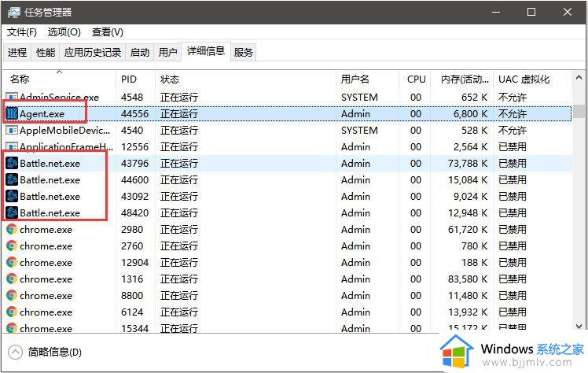588x373 pixels.
Task: Click the Task Manager title bar icon
Action: (13, 13)
